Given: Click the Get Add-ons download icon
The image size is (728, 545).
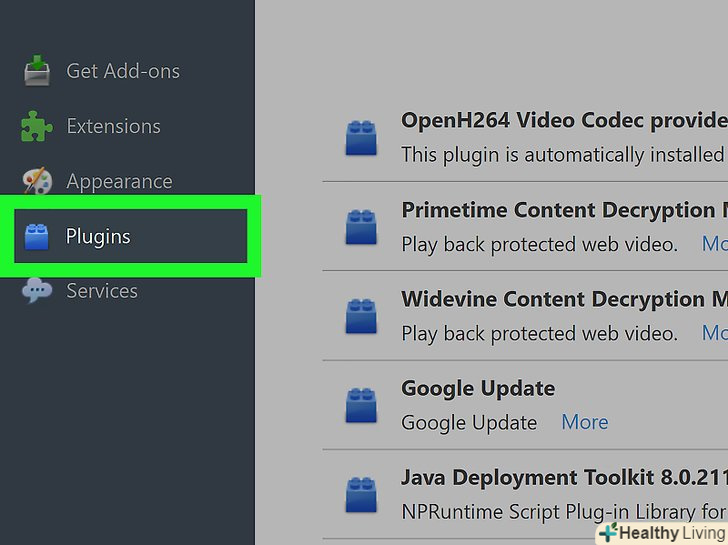Looking at the screenshot, I should [x=37, y=71].
